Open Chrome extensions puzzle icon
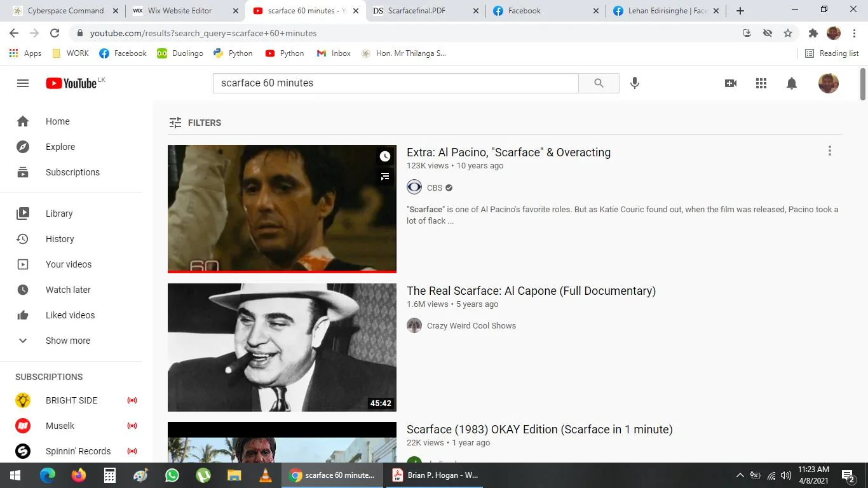The height and width of the screenshot is (488, 868). (x=813, y=33)
